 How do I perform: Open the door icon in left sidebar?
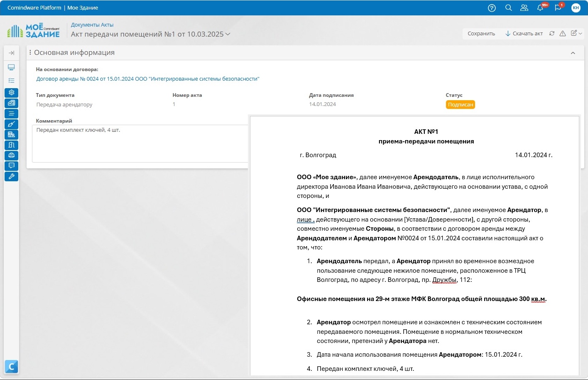(x=12, y=145)
